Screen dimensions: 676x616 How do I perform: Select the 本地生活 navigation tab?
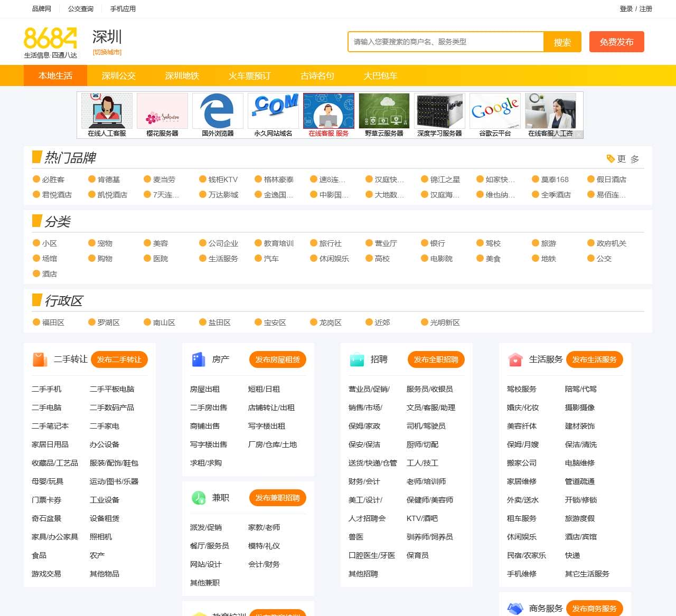[55, 75]
